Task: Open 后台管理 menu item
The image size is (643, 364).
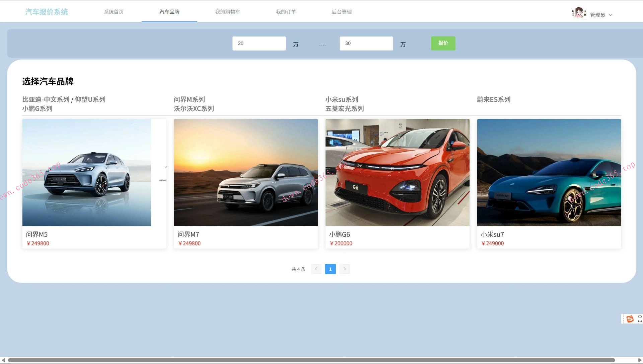Action: pos(341,12)
